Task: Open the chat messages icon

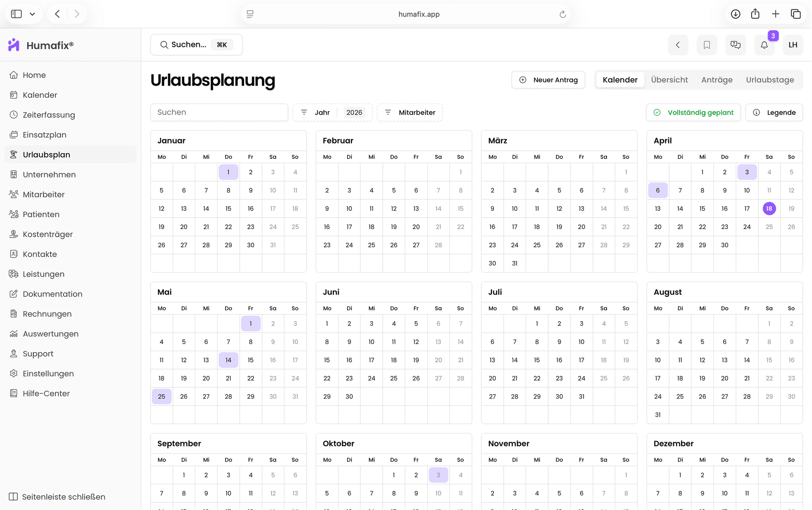Action: point(735,45)
